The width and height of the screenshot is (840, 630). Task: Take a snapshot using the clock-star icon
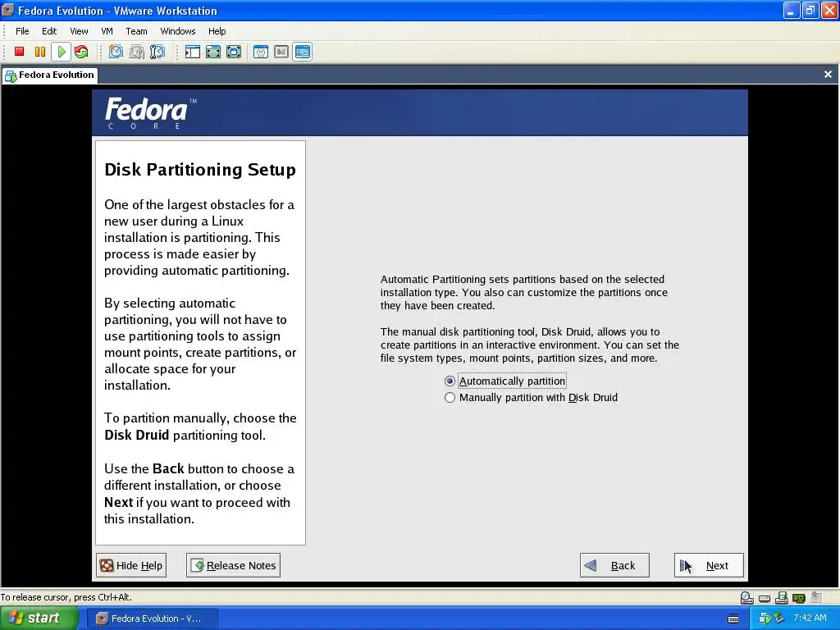[116, 52]
